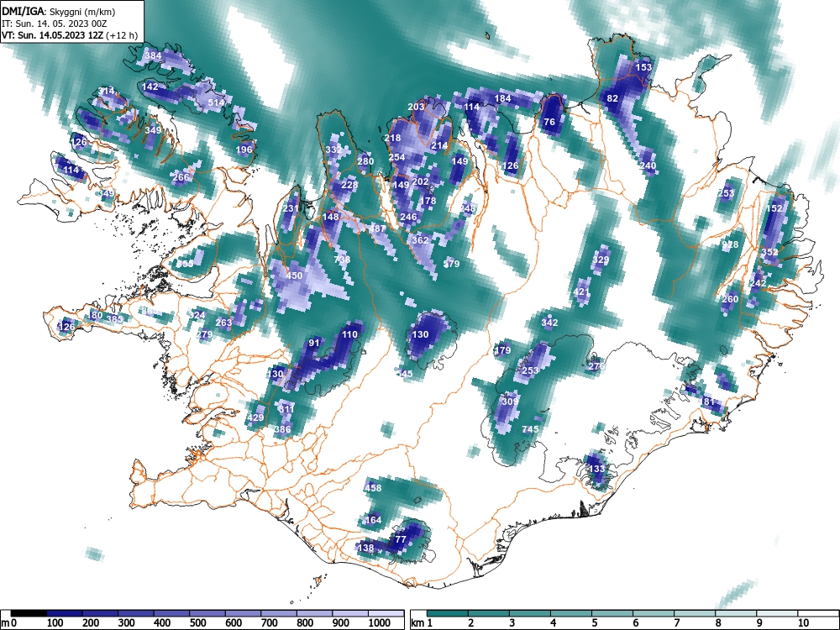The image size is (840, 630).
Task: Click the visibility value 266 on the map
Action: [x=181, y=177]
